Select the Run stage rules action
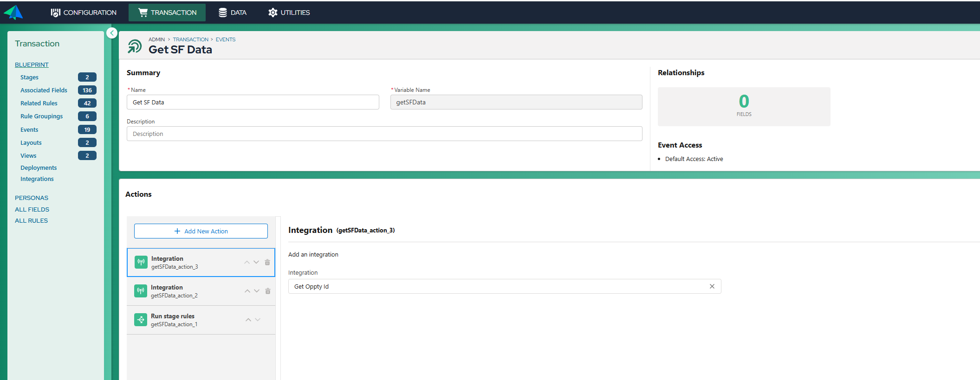The width and height of the screenshot is (980, 380). pos(201,320)
